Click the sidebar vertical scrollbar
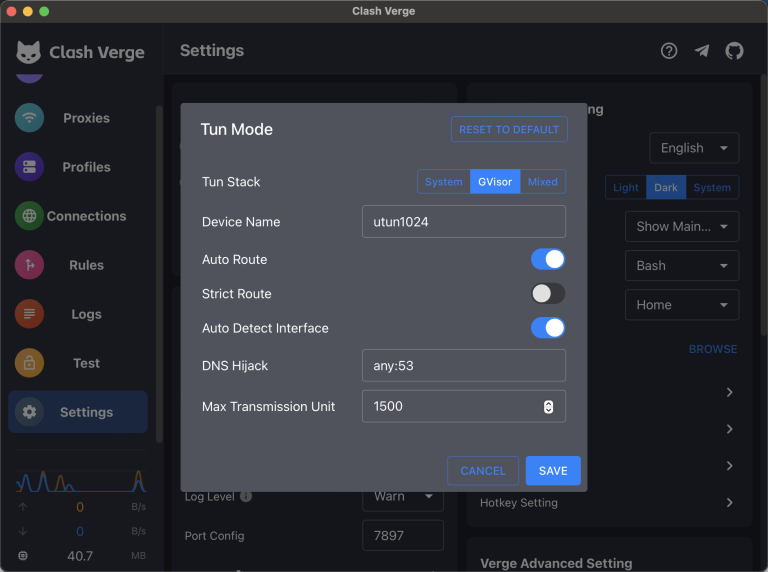 pyautogui.click(x=159, y=274)
